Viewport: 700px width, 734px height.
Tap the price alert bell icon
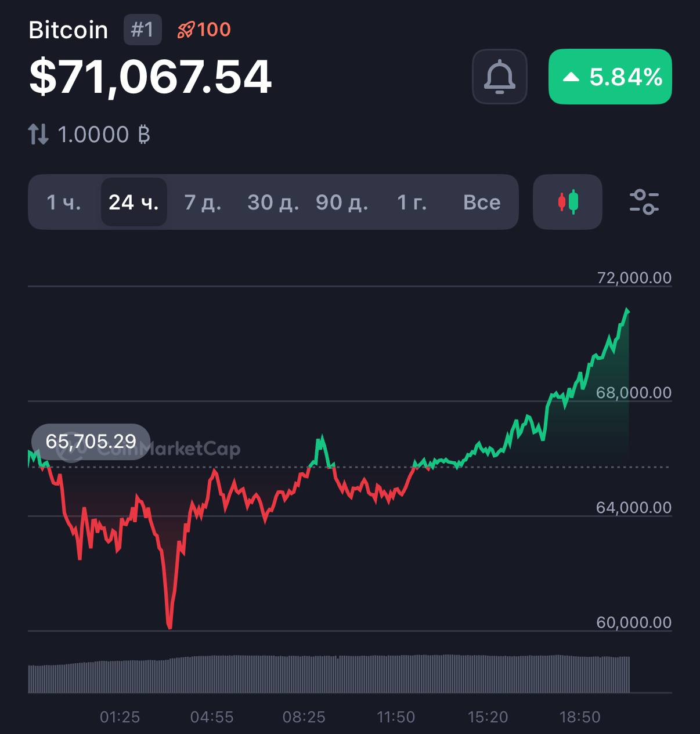point(499,77)
